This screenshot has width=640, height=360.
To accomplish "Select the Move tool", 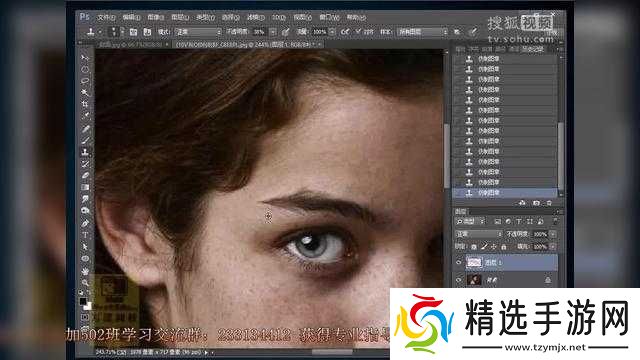I will [85, 58].
